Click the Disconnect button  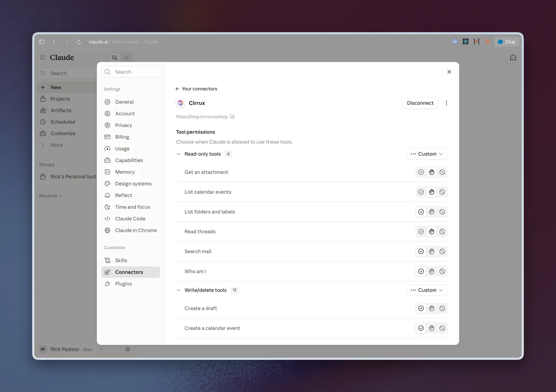[420, 103]
